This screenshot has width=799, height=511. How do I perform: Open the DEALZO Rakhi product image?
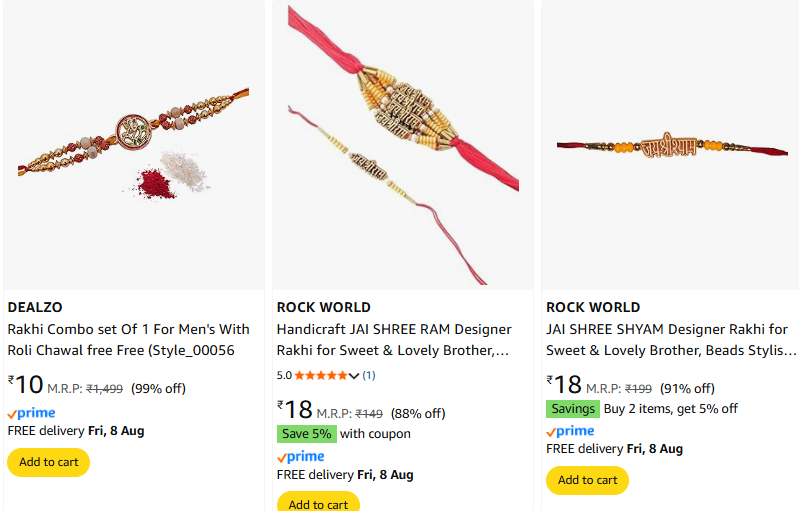pos(133,145)
